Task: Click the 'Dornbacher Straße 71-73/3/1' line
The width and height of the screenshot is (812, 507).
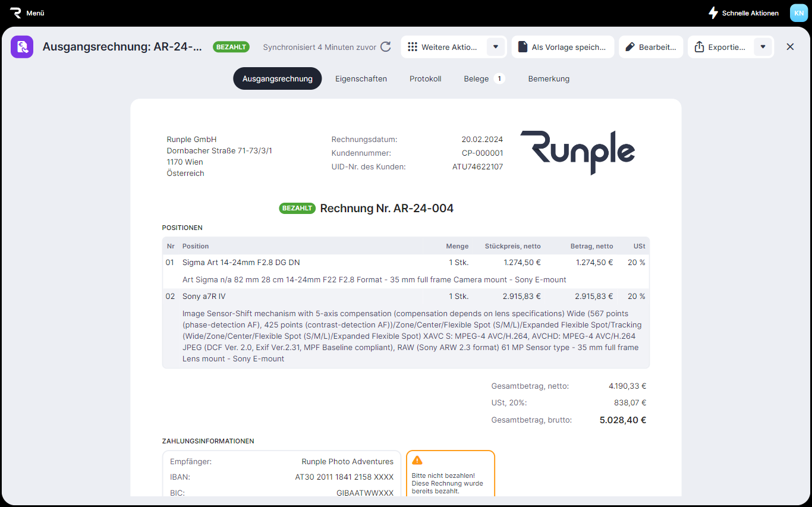Action: [x=220, y=151]
